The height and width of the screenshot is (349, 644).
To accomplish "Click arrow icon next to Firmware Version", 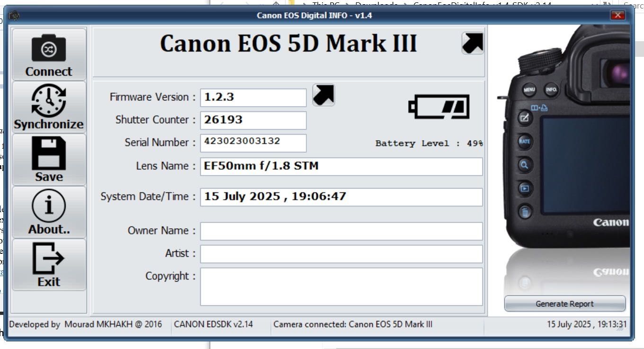I will click(x=324, y=95).
